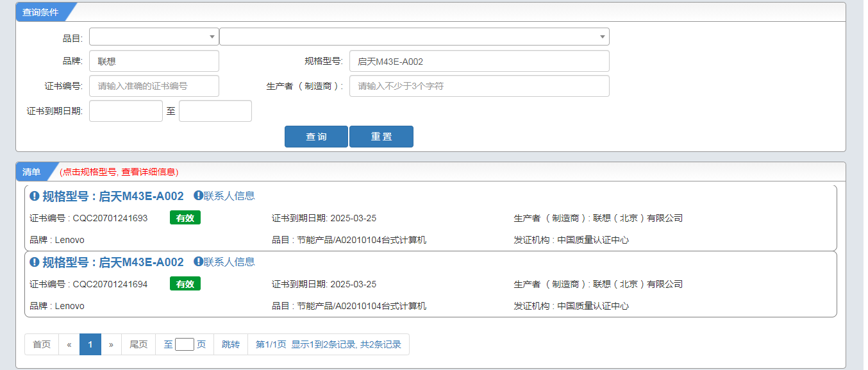The height and width of the screenshot is (370, 868).
Task: Click the 联系人信息 icon in the CQC20701241693 record
Action: coord(198,196)
